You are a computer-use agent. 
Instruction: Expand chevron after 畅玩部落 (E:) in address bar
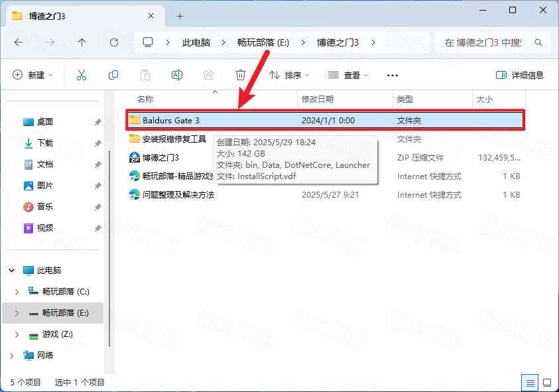point(302,43)
